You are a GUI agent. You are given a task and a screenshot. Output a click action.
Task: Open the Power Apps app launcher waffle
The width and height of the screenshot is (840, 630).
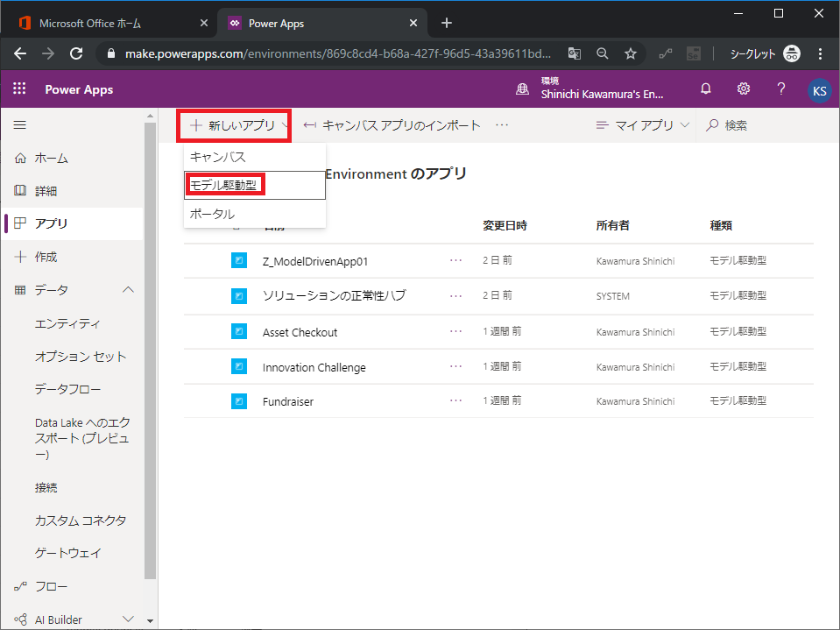coord(19,88)
